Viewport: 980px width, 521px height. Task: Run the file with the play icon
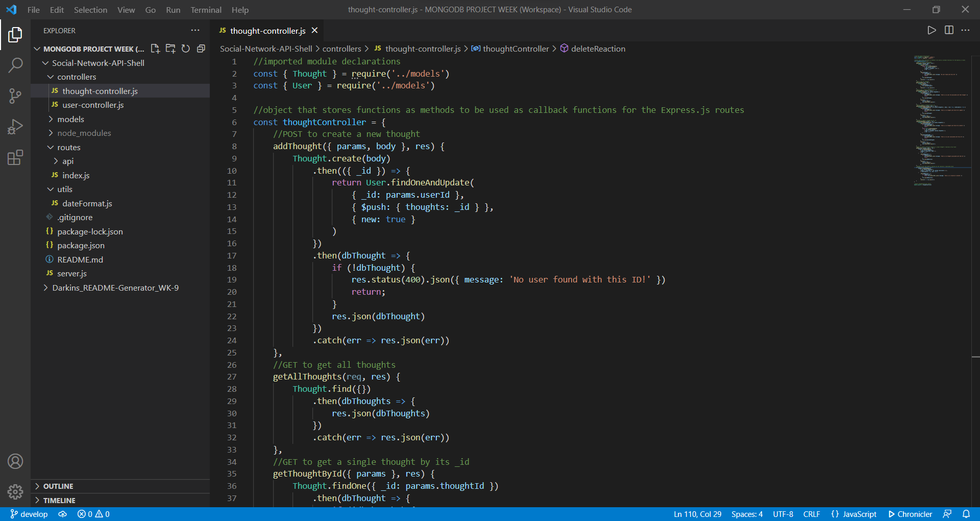(932, 30)
